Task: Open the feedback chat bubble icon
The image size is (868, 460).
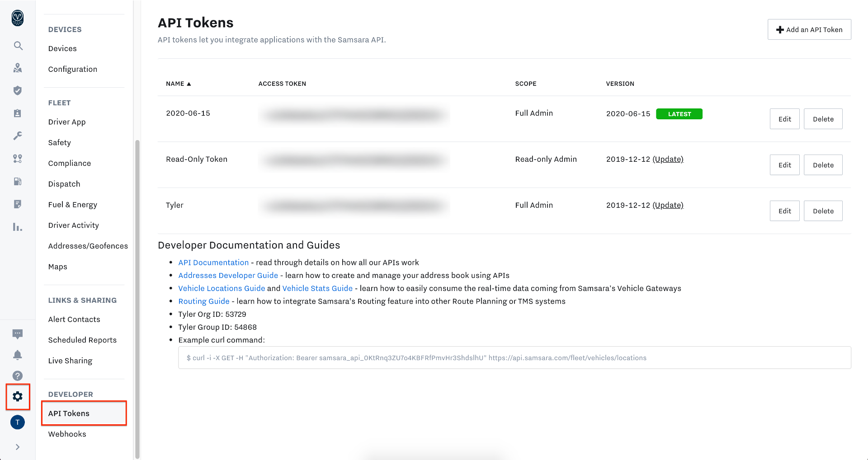Action: [x=18, y=334]
